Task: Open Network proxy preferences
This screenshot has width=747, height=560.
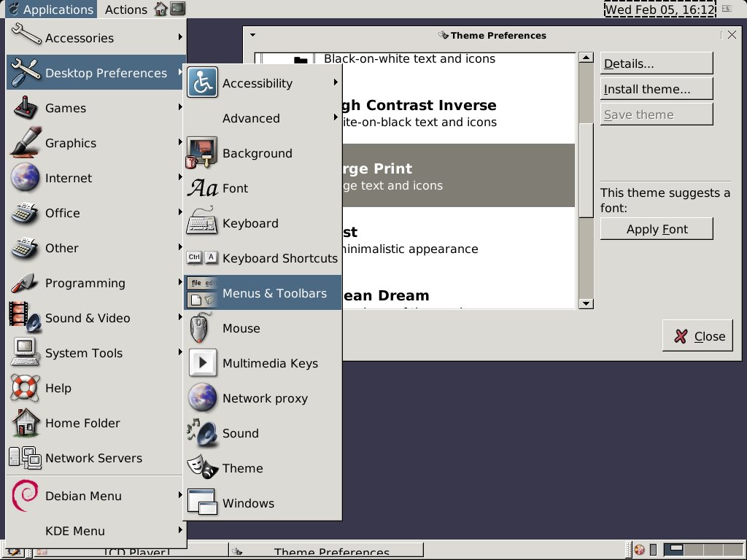Action: tap(263, 397)
